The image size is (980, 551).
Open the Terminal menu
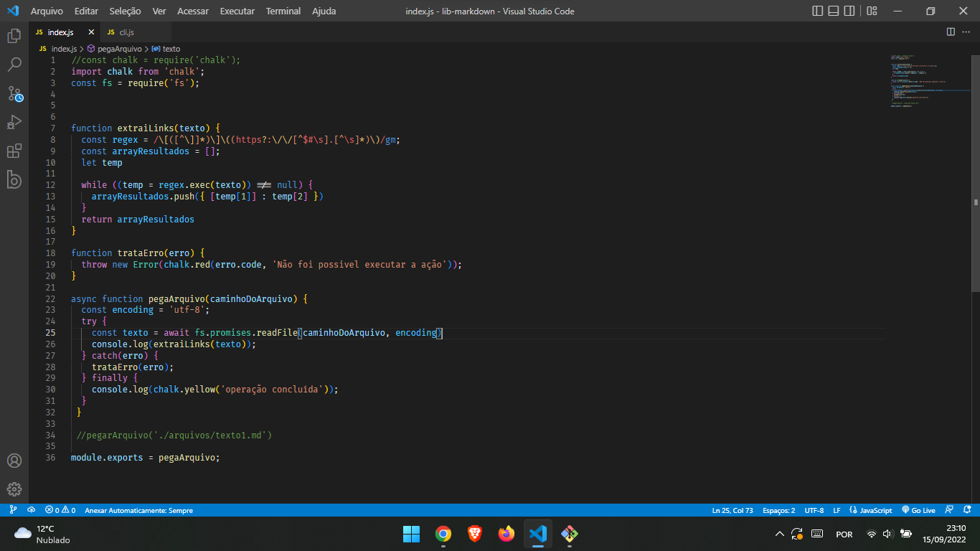[283, 11]
